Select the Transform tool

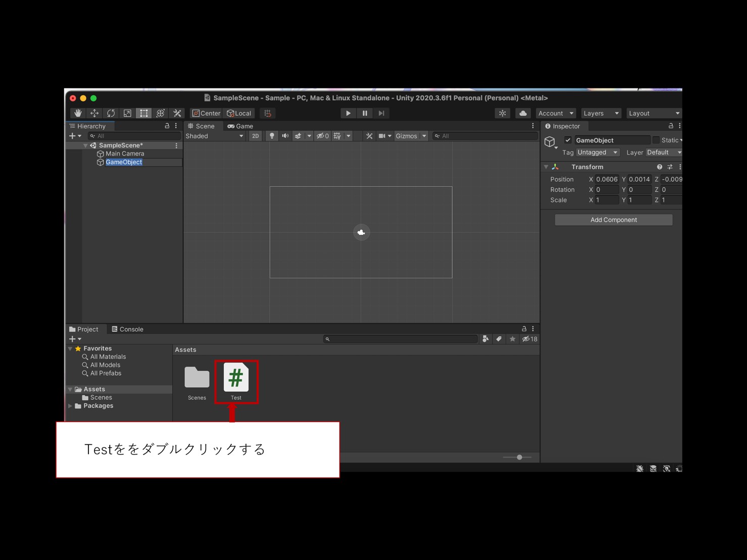click(x=161, y=113)
